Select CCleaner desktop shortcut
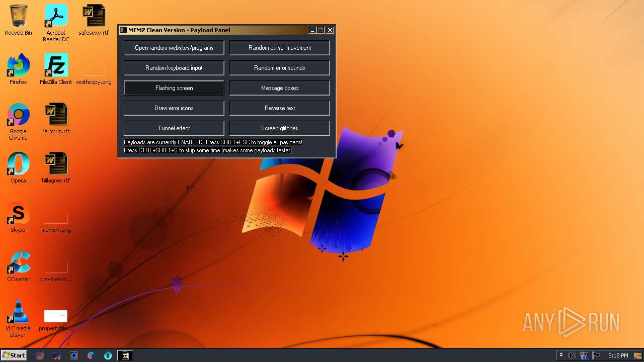The width and height of the screenshot is (644, 362). point(18,266)
